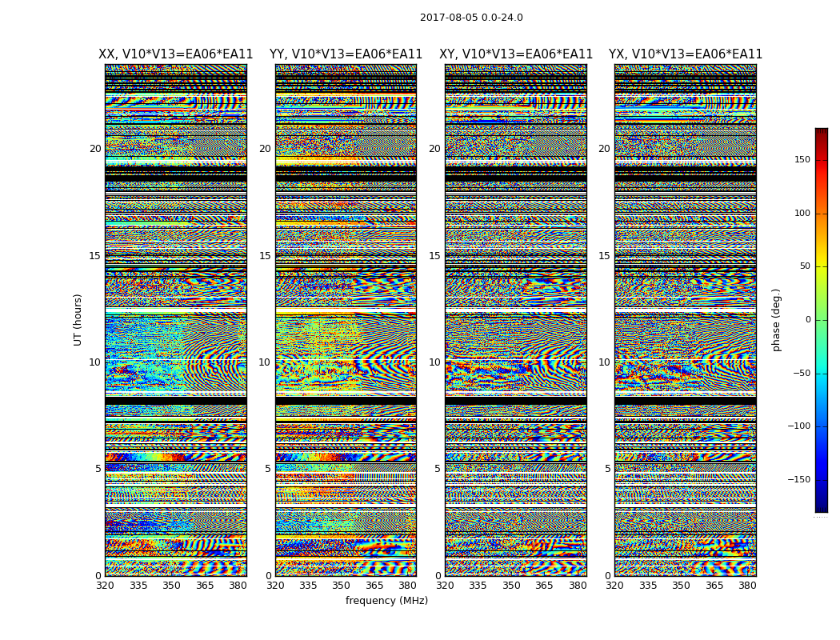Viewport: 840px width, 640px height.
Task: Click the YY, V10*V13=EA06*EA11 panel title
Action: tap(346, 54)
